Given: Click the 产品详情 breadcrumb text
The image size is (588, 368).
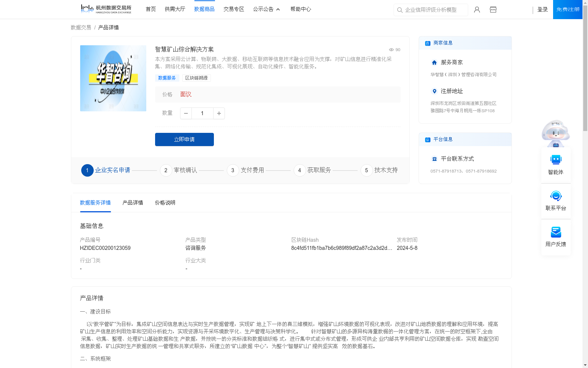Looking at the screenshot, I should (108, 28).
